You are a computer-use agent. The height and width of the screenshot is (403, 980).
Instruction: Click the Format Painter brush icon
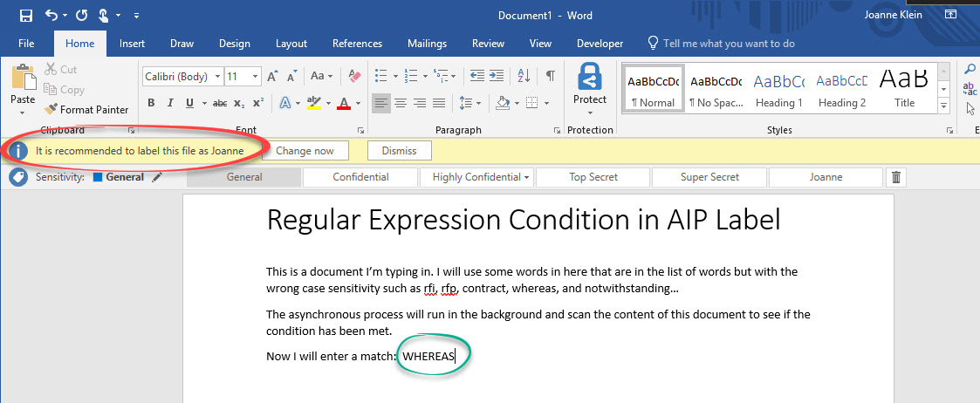coord(51,109)
